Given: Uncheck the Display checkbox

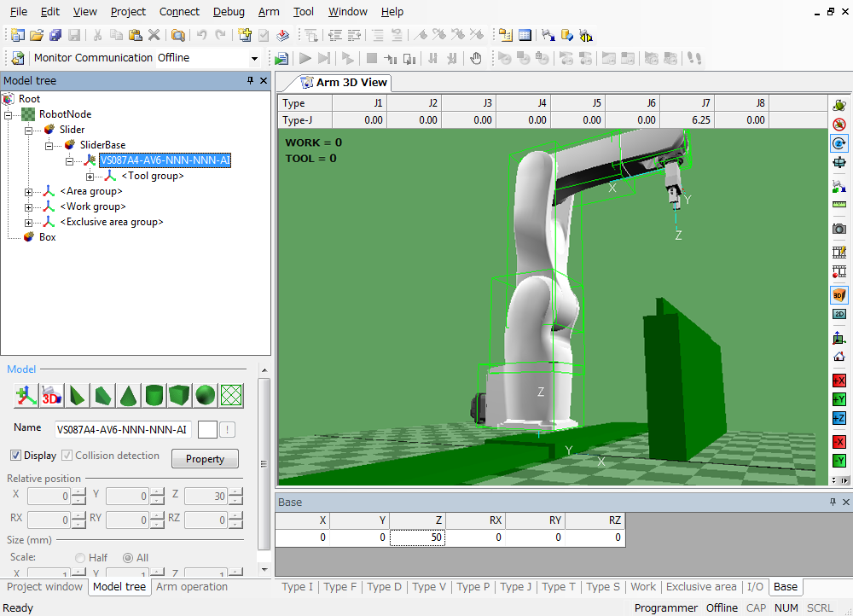Looking at the screenshot, I should pos(15,456).
